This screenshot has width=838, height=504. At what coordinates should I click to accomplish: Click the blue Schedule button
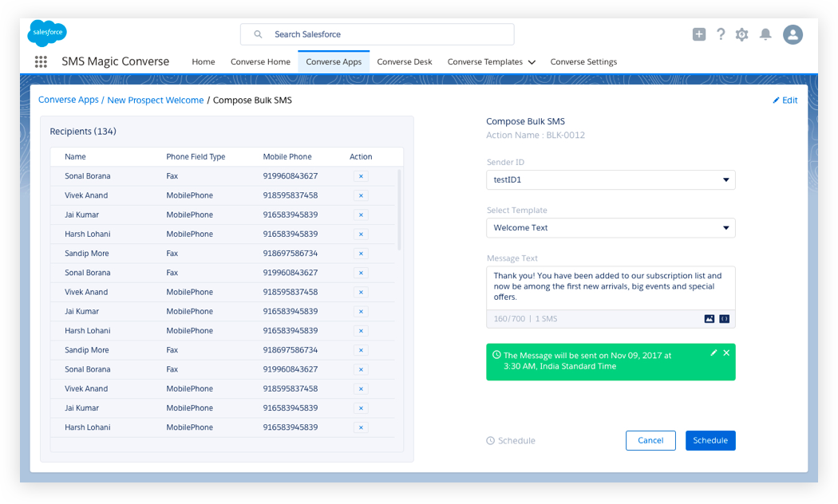pyautogui.click(x=710, y=440)
